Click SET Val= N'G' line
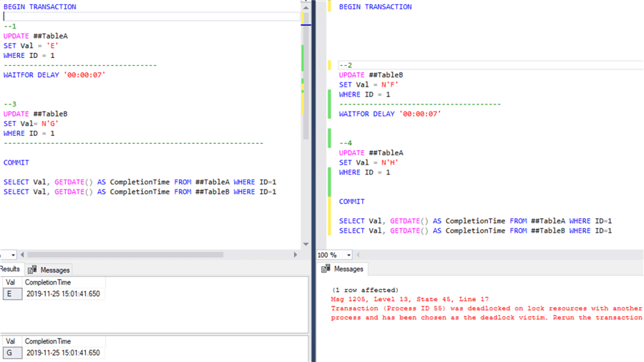 pyautogui.click(x=31, y=124)
